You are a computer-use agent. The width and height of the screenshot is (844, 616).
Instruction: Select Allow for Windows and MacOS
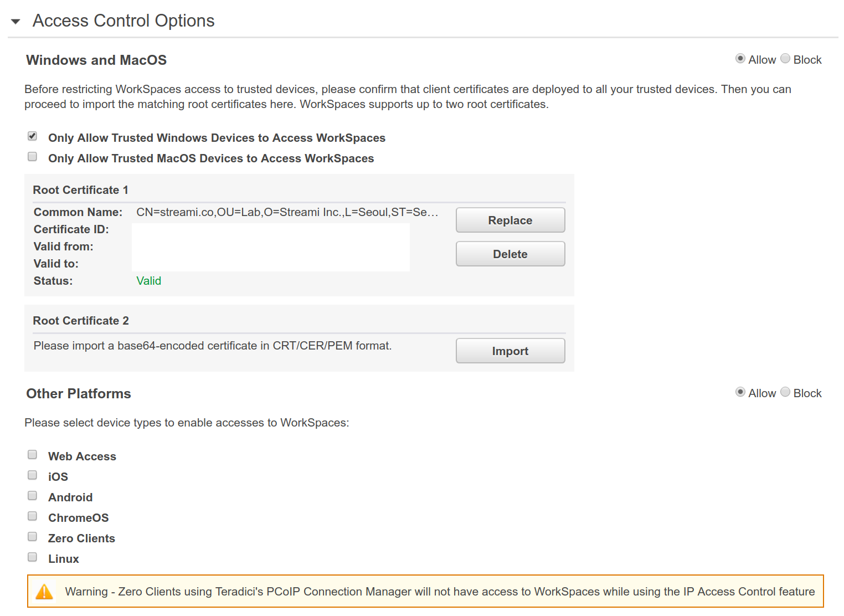tap(740, 59)
